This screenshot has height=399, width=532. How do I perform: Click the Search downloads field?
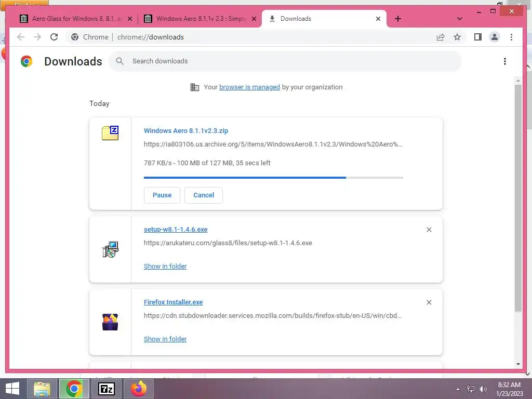(285, 61)
